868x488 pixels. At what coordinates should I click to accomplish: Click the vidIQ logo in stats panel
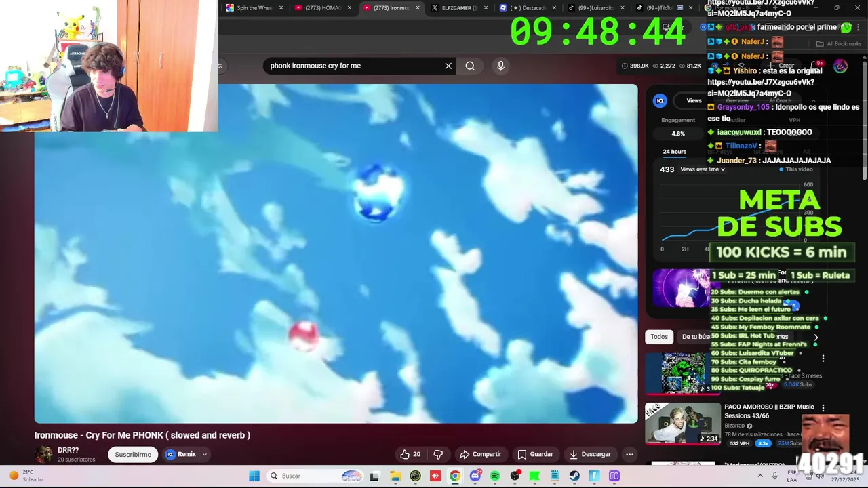tap(660, 100)
